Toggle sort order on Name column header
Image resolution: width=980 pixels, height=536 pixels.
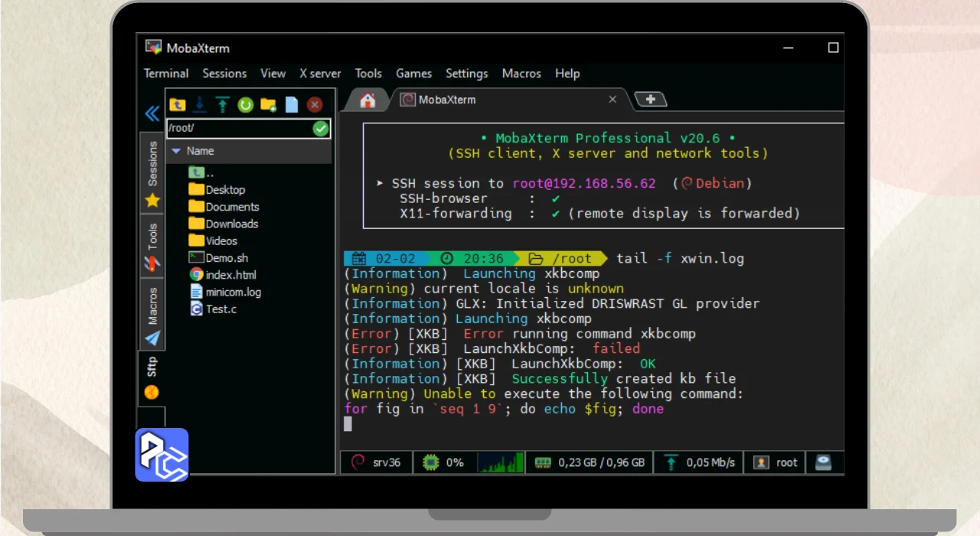coord(201,151)
